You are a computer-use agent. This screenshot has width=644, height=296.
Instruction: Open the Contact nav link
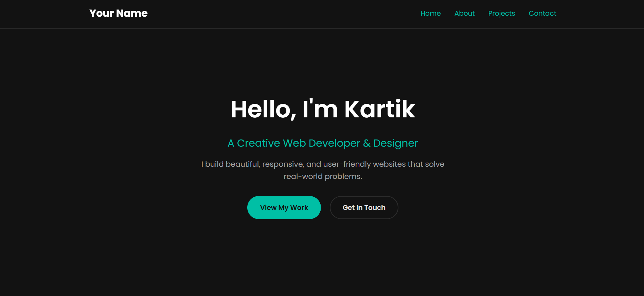click(x=542, y=13)
